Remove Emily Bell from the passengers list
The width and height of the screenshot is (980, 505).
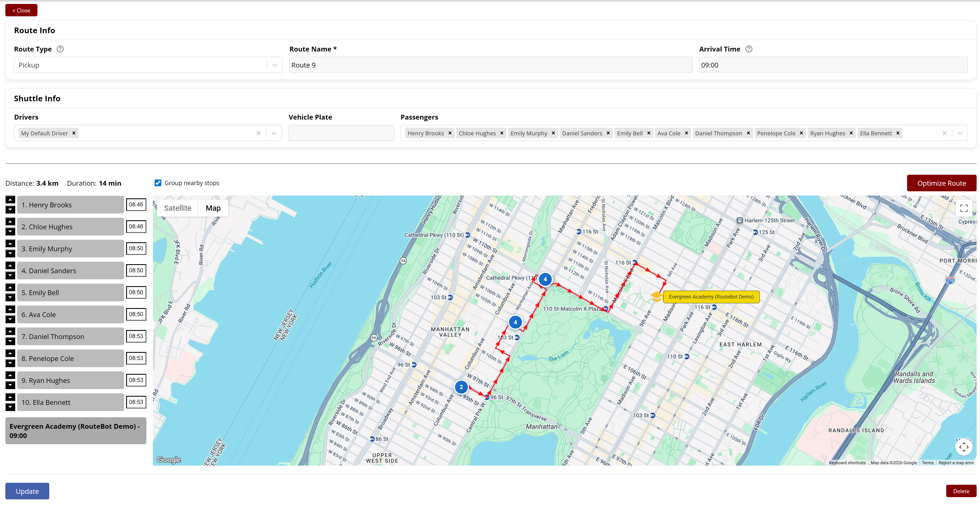649,133
